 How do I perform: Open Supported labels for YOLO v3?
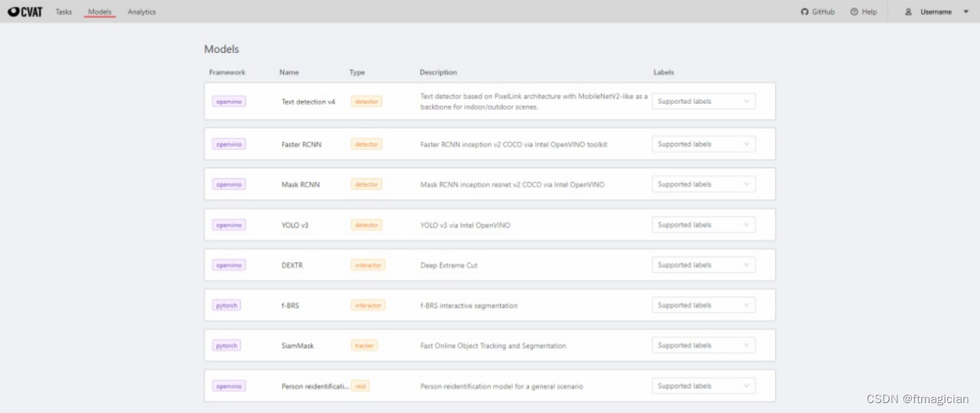pos(704,225)
